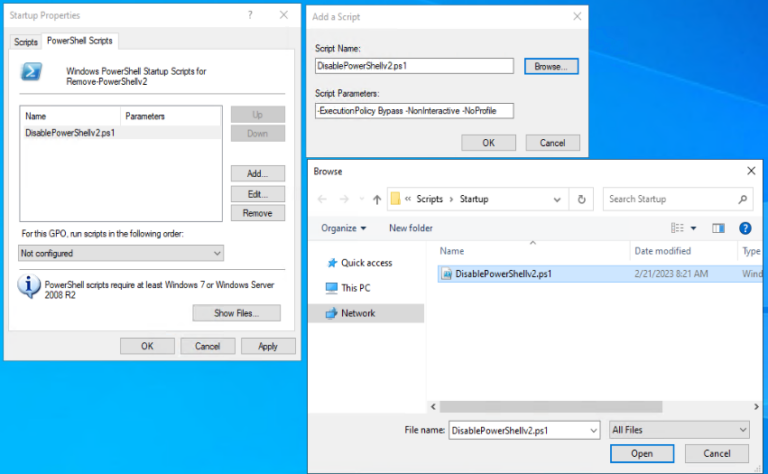Image resolution: width=768 pixels, height=474 pixels.
Task: Click Open in the Browse dialog
Action: pos(642,453)
